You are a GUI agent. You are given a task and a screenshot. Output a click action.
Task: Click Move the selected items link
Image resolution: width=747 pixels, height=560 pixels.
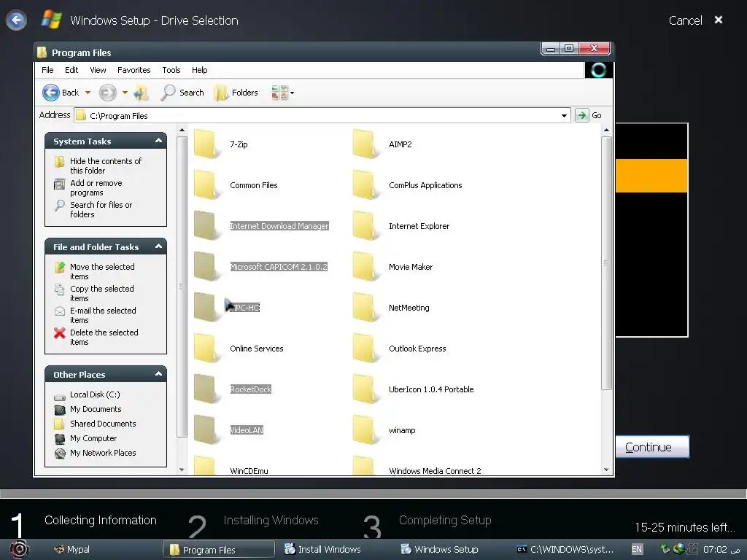(102, 271)
